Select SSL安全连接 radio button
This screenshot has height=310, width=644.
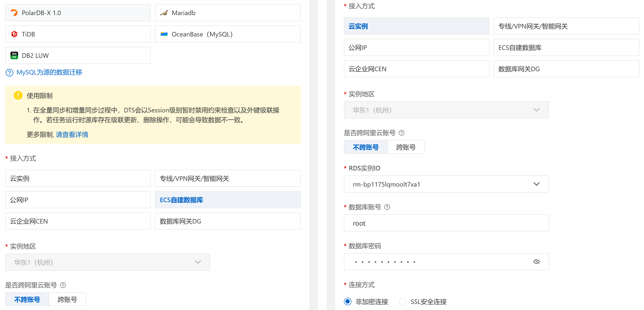click(402, 302)
